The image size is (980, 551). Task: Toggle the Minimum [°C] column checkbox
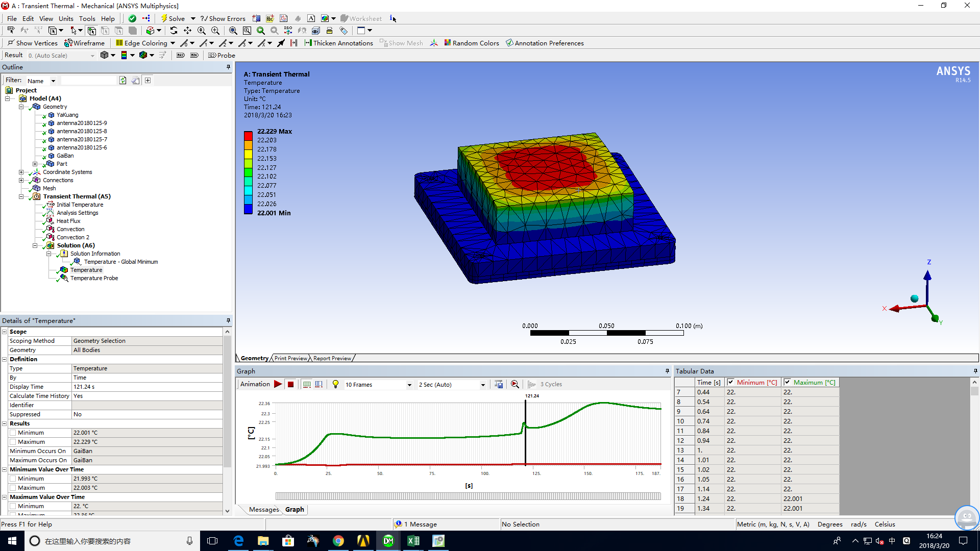click(730, 382)
